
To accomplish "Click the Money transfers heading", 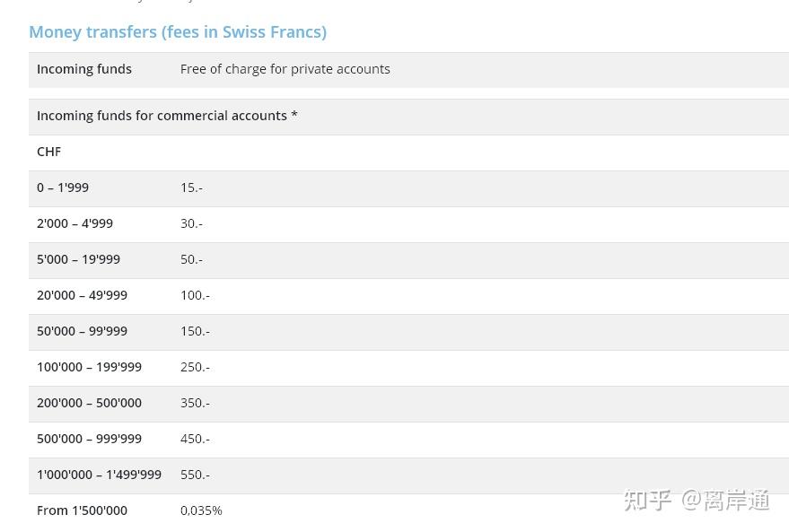I will (178, 32).
